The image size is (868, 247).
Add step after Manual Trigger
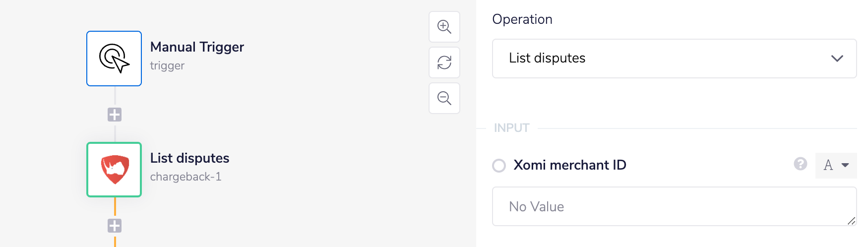point(115,115)
